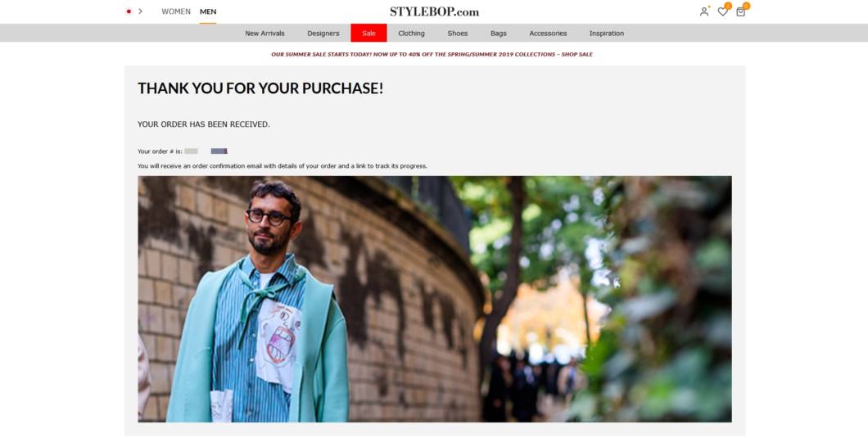
Task: View the wishlist heart icon
Action: pyautogui.click(x=723, y=11)
